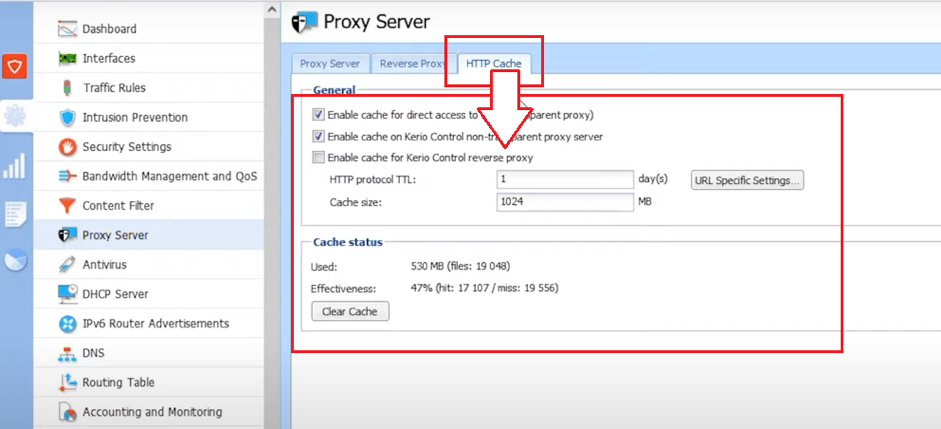Open the Logs page icon in left strip
The width and height of the screenshot is (941, 429).
pyautogui.click(x=15, y=214)
